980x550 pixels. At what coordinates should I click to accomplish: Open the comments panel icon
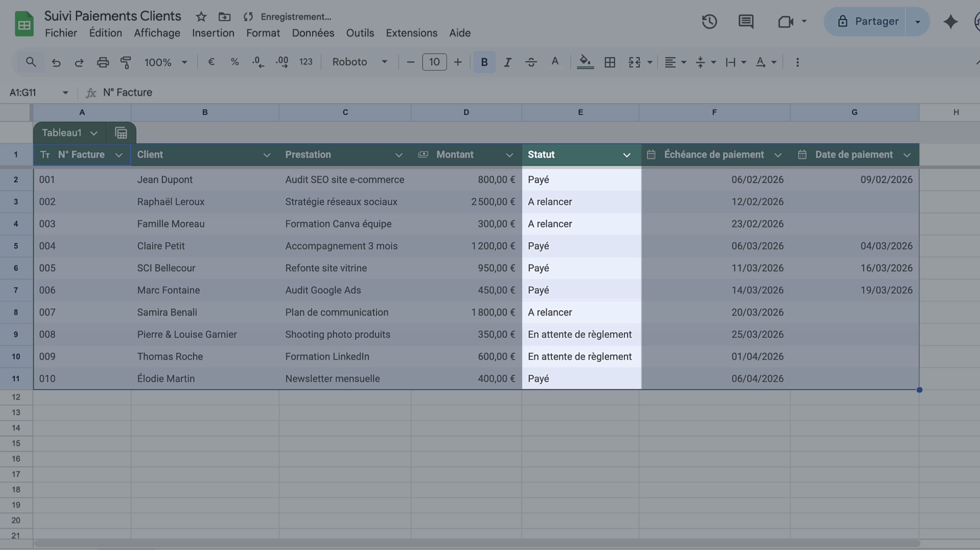point(746,21)
